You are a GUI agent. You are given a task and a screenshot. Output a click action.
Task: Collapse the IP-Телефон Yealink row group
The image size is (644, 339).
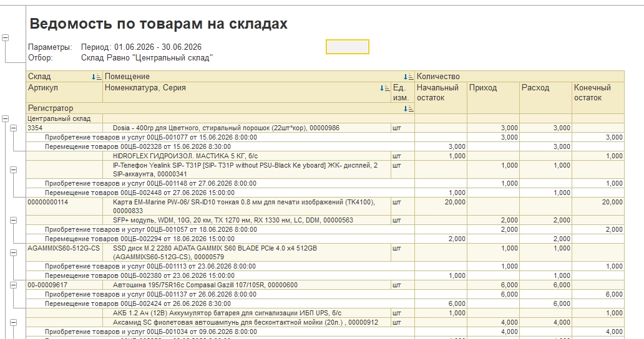[14, 169]
